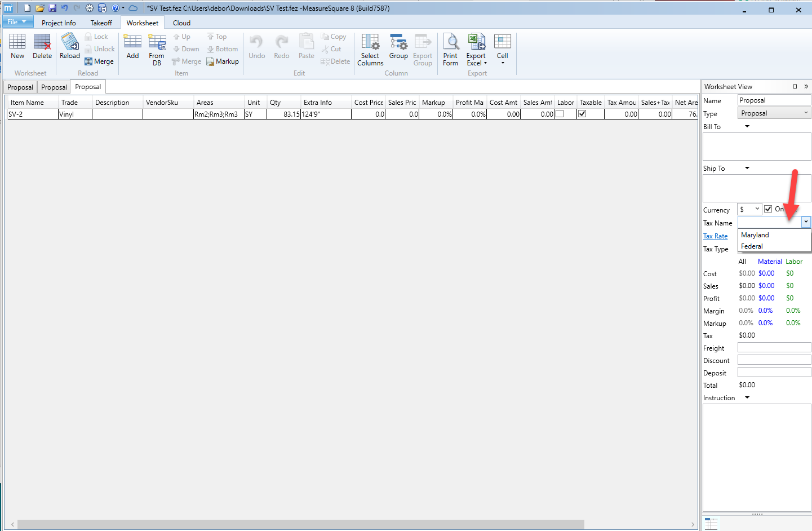Click in the Freight input field
Image resolution: width=812 pixels, height=531 pixels.
coord(774,347)
